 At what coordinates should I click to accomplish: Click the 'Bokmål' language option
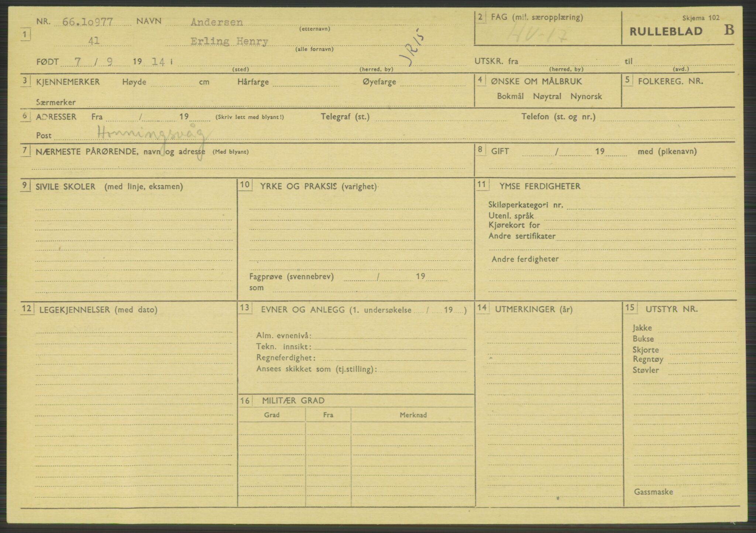coord(510,96)
